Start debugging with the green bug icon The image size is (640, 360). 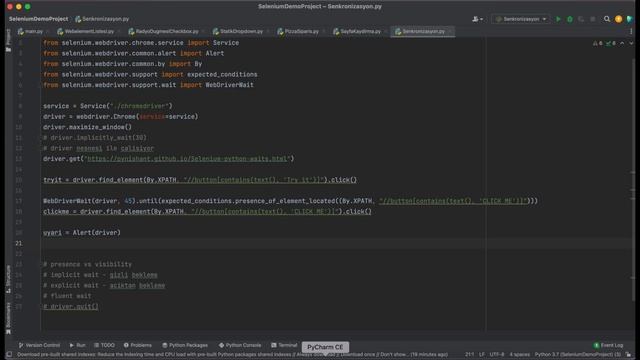coord(570,19)
